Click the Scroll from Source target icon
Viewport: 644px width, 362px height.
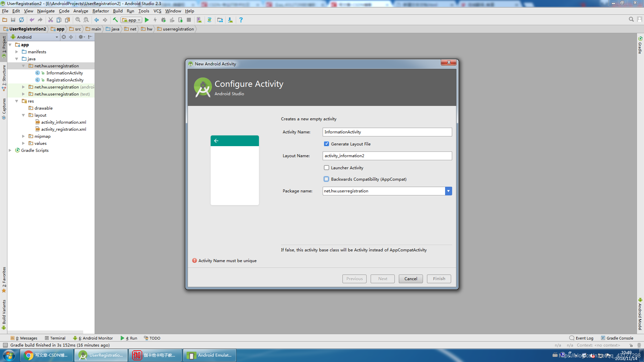tap(64, 37)
